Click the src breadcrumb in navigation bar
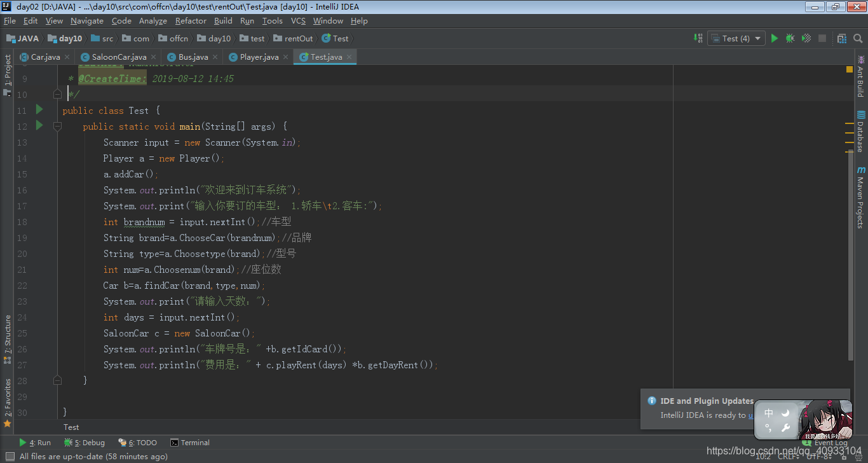Screen dimensions: 868x463 point(102,38)
